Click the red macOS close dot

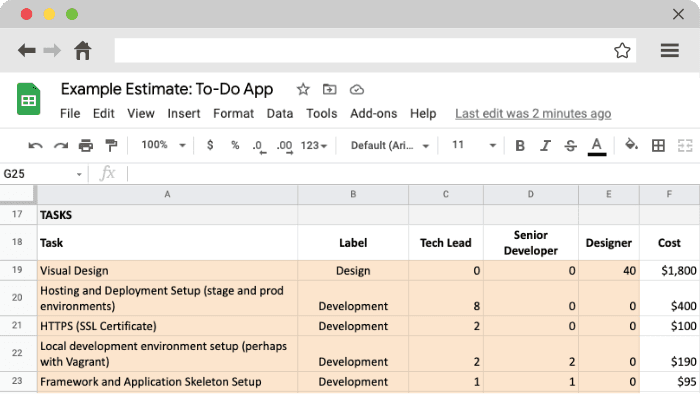coord(26,14)
